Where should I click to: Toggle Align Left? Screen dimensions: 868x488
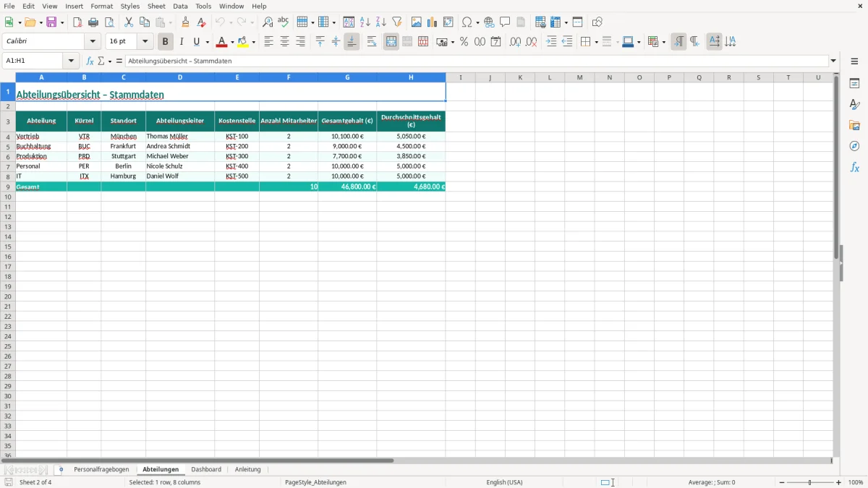(268, 42)
